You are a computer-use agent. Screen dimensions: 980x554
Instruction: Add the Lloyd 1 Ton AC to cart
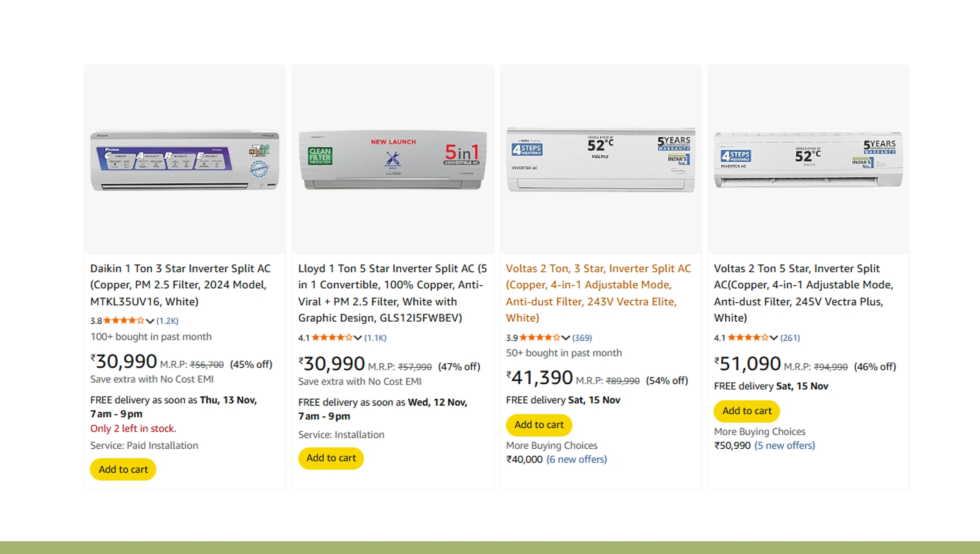[x=331, y=458]
